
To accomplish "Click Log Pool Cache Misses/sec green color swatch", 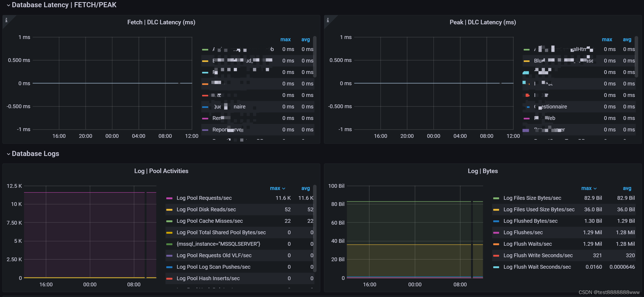I will click(169, 221).
